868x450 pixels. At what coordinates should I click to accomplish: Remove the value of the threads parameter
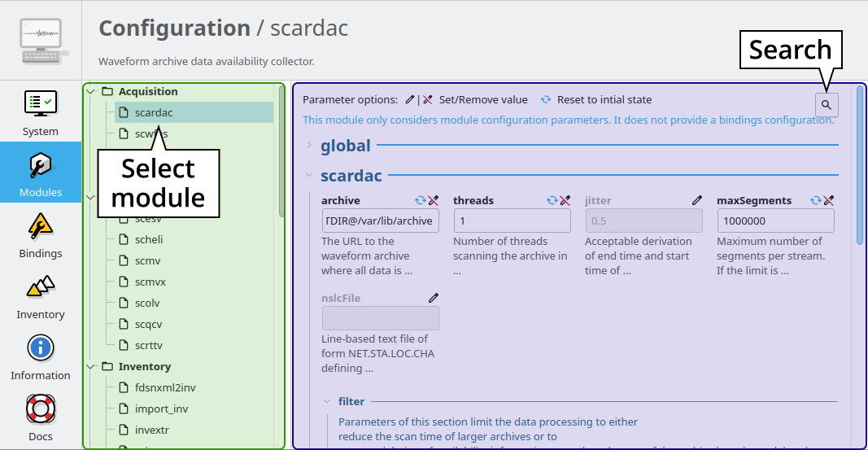[x=565, y=200]
